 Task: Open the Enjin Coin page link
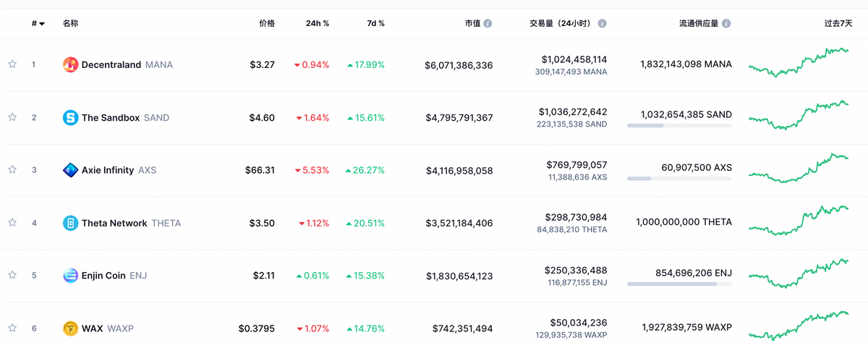pyautogui.click(x=103, y=276)
